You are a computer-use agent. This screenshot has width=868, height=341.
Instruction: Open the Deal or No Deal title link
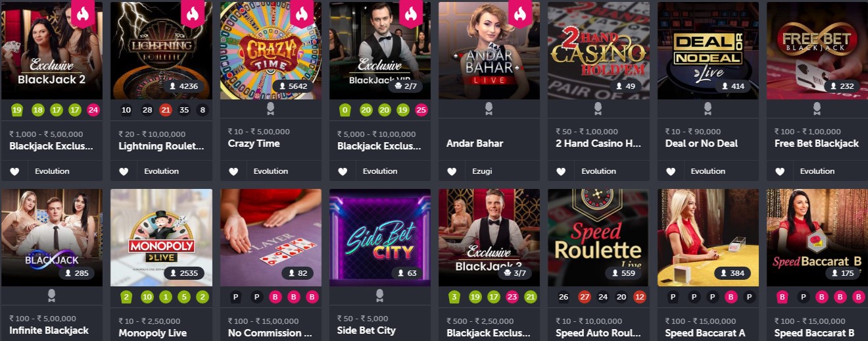(702, 144)
